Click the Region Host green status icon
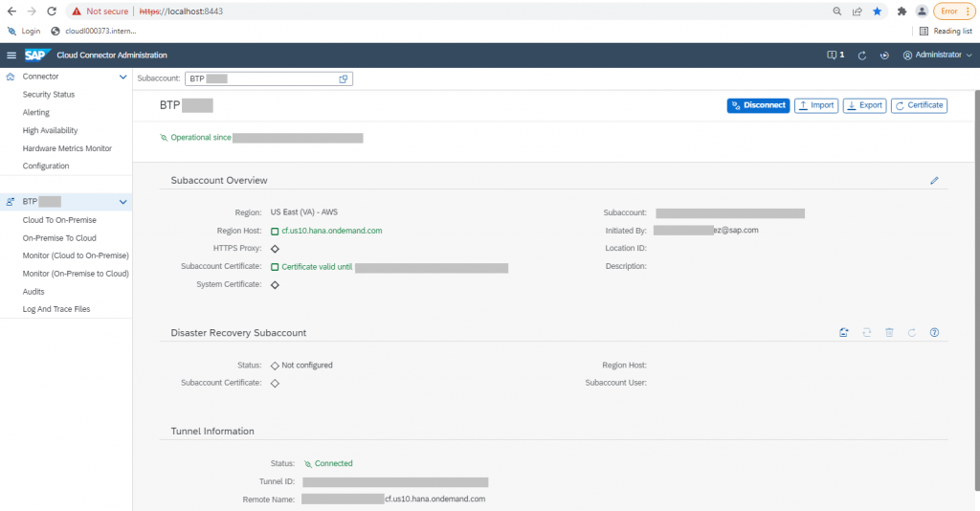980x511 pixels. (x=275, y=232)
